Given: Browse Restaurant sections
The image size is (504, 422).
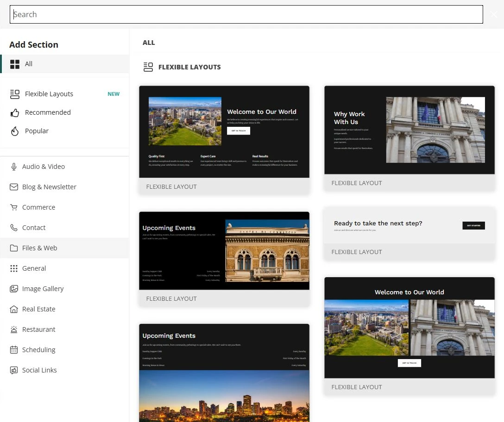Looking at the screenshot, I should (64, 329).
